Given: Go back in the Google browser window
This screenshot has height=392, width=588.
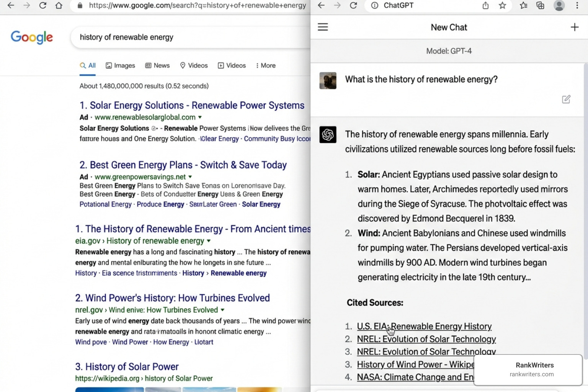Looking at the screenshot, I should 11,5.
